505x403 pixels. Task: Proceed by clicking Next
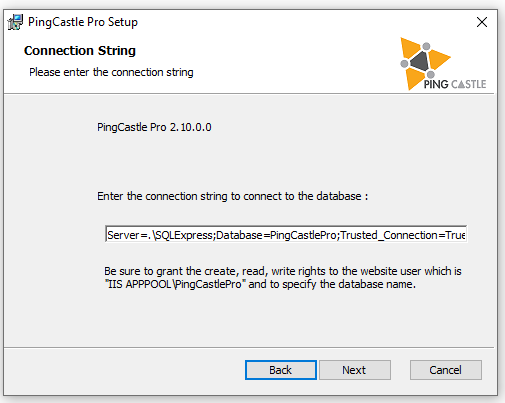coord(355,370)
